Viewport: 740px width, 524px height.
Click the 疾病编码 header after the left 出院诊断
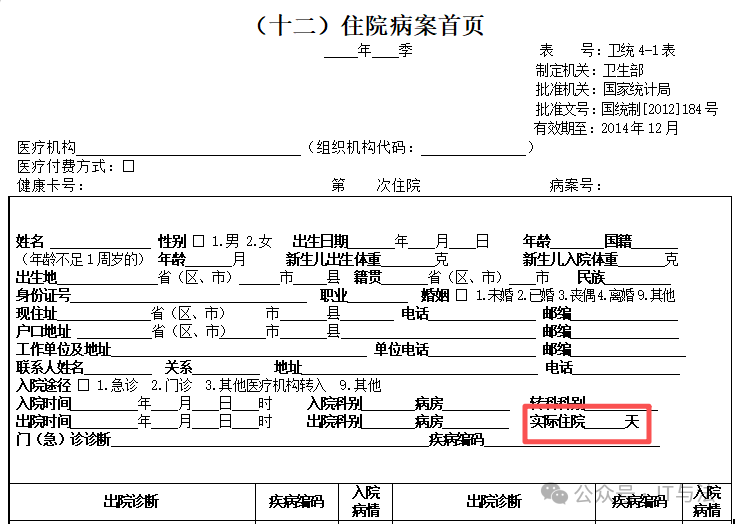point(296,501)
